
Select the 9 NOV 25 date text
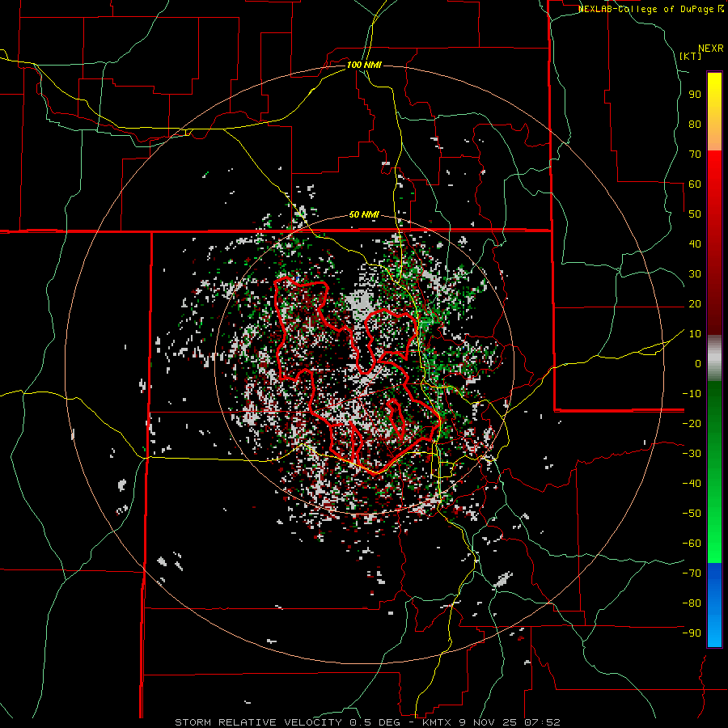click(x=489, y=722)
